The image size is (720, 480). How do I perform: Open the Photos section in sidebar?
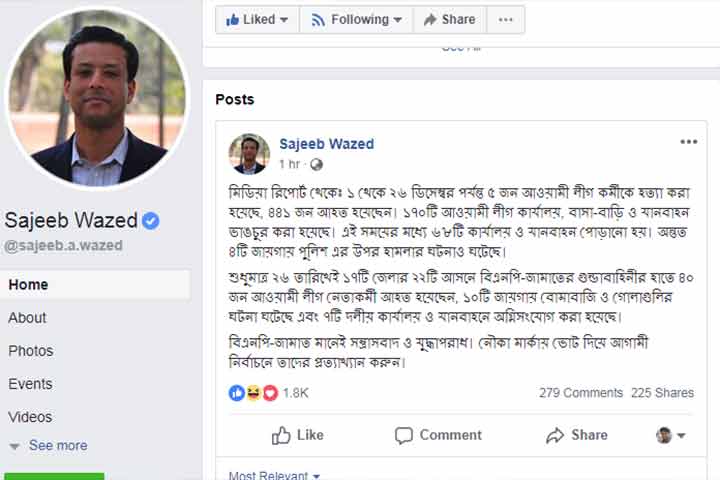31,351
